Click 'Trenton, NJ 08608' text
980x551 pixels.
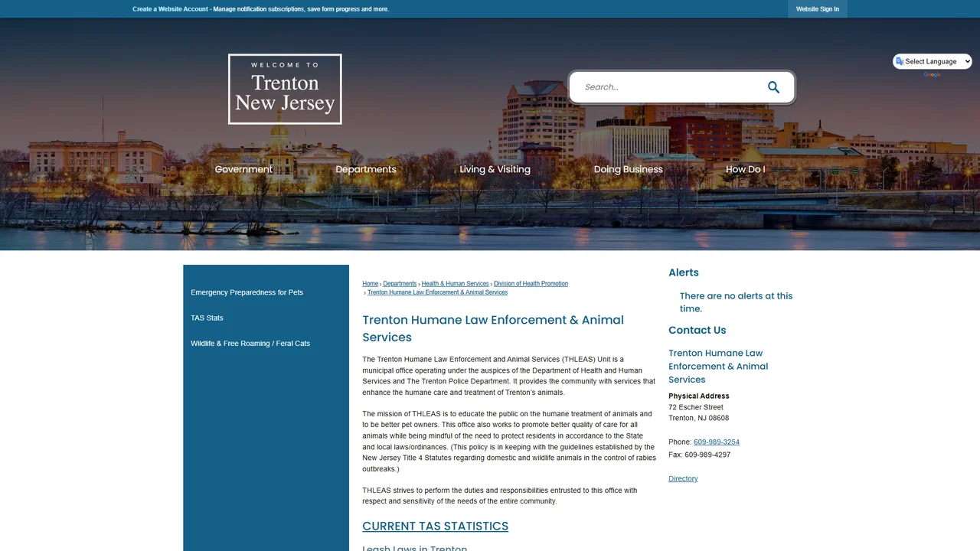699,419
